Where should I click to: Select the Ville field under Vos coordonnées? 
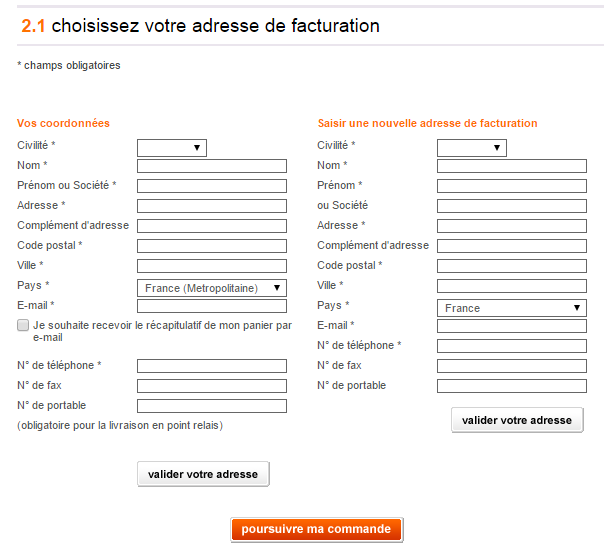tap(212, 266)
